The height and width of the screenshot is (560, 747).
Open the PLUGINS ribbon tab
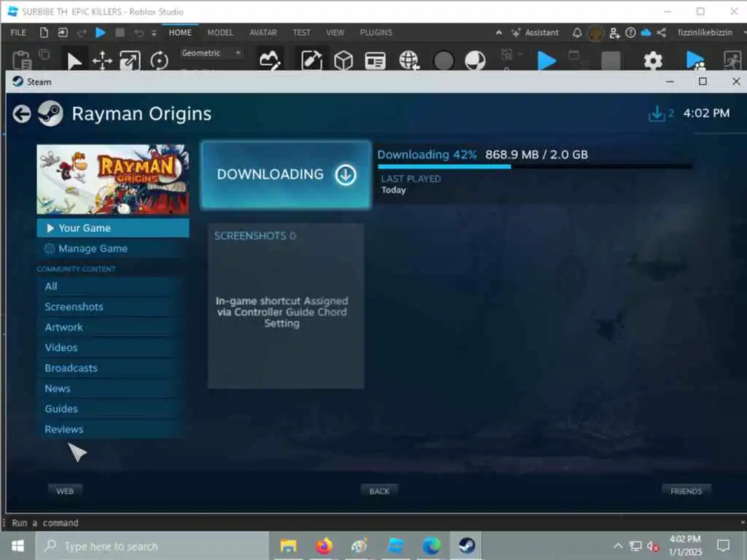coord(376,32)
